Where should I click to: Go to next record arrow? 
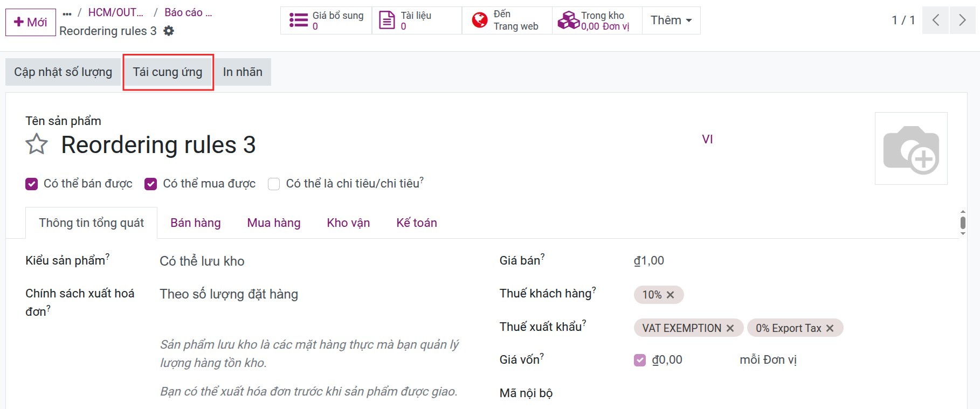coord(962,20)
